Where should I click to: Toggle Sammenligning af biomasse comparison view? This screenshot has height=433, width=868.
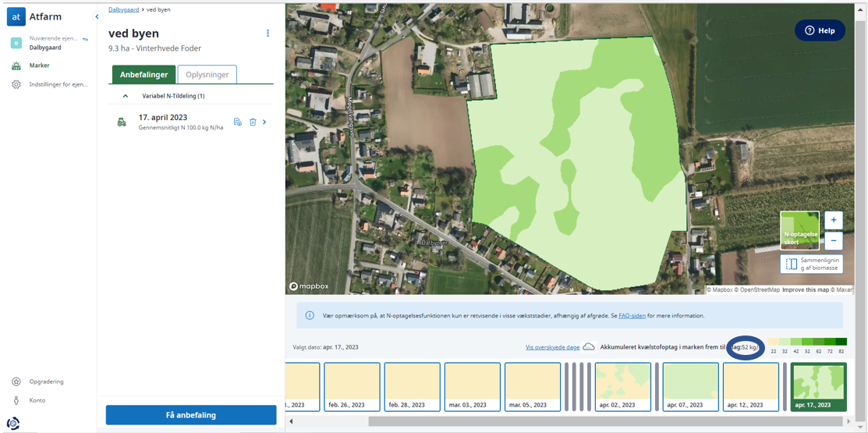pyautogui.click(x=811, y=264)
